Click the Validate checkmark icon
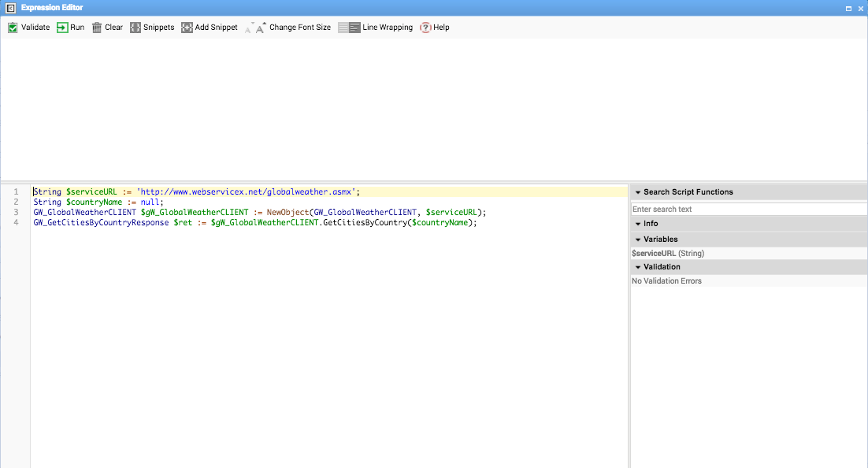Image resolution: width=868 pixels, height=468 pixels. [x=13, y=28]
